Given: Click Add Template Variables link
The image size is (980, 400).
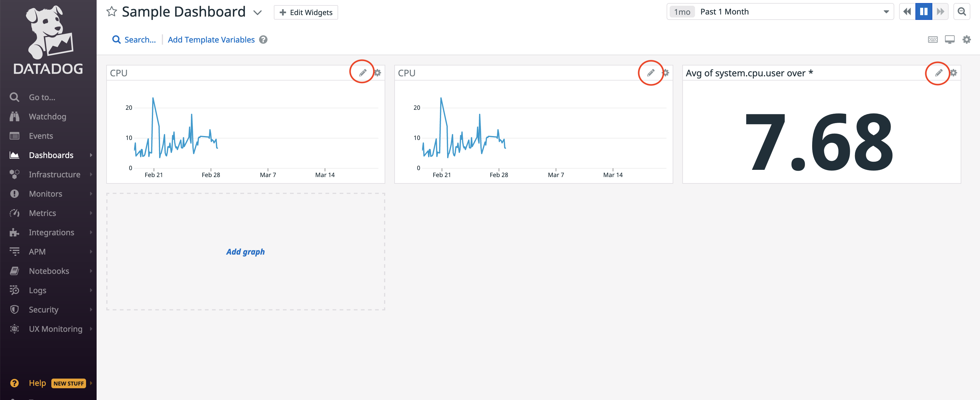Looking at the screenshot, I should point(211,40).
